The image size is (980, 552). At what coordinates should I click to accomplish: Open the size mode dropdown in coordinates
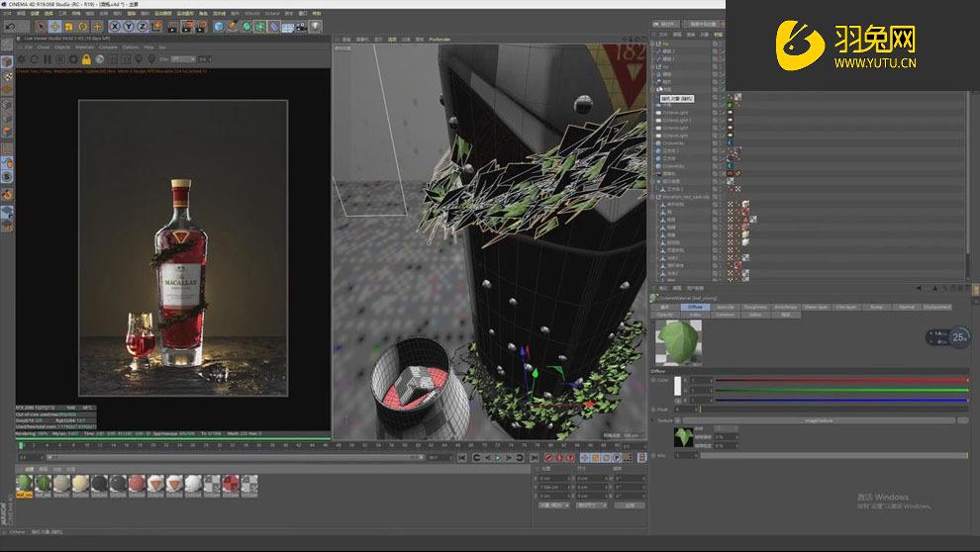(x=591, y=506)
